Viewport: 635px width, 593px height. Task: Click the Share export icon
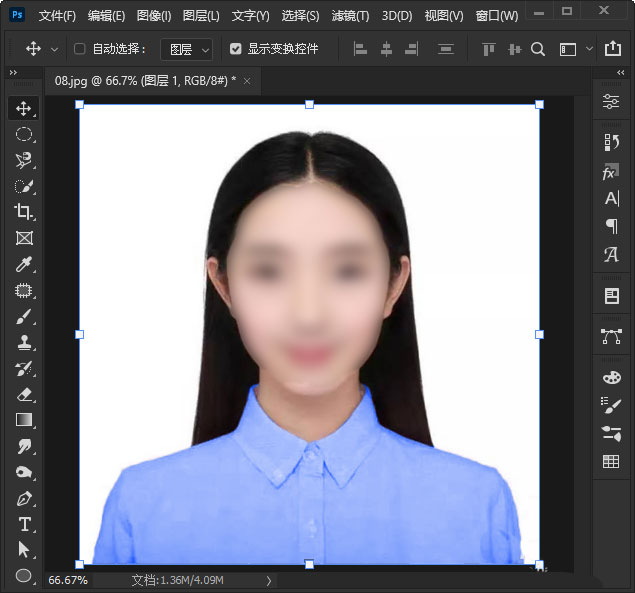613,49
